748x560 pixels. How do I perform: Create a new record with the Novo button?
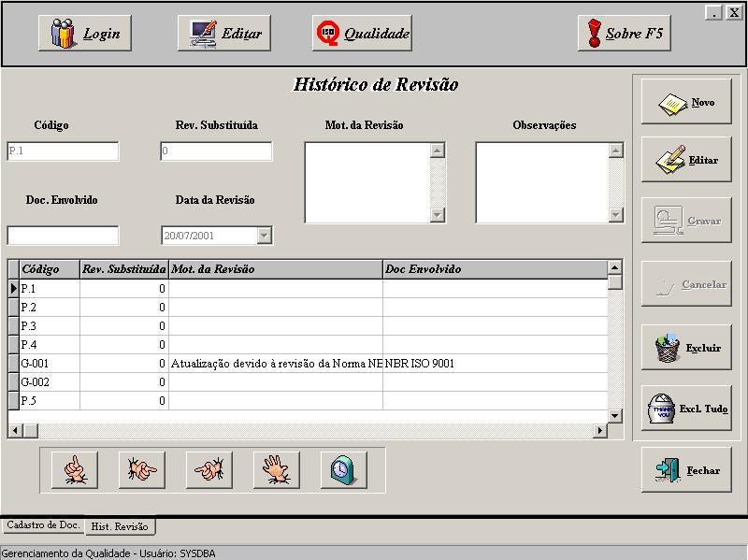pos(686,102)
